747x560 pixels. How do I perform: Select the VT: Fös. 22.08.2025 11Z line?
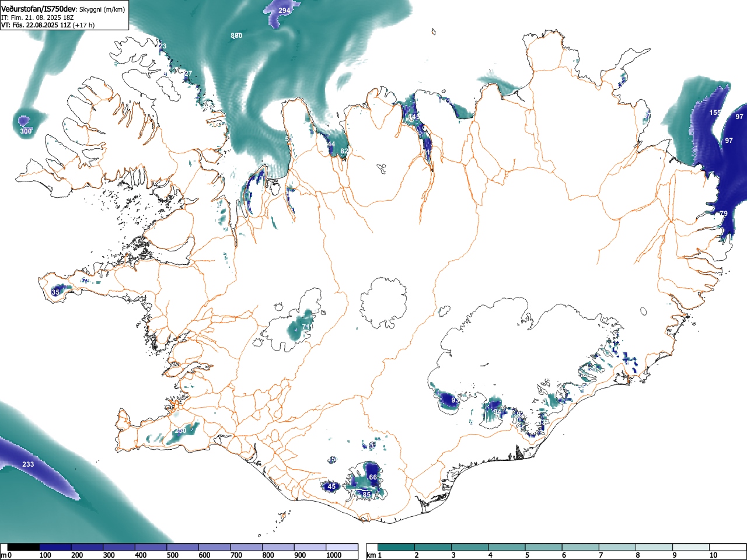[36, 25]
